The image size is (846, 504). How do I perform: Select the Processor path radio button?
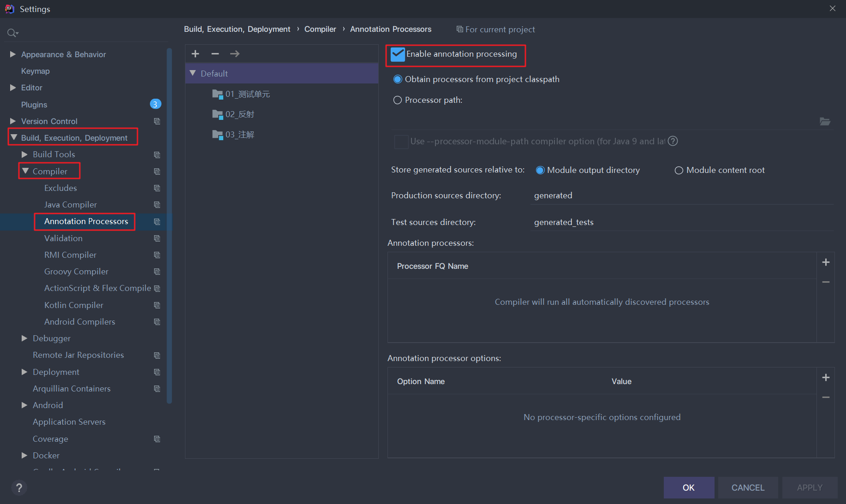tap(398, 100)
